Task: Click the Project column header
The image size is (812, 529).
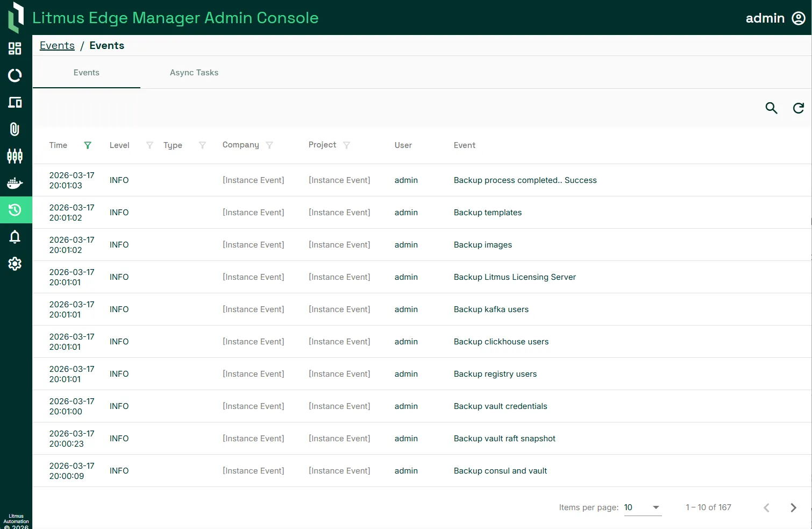Action: pos(322,145)
